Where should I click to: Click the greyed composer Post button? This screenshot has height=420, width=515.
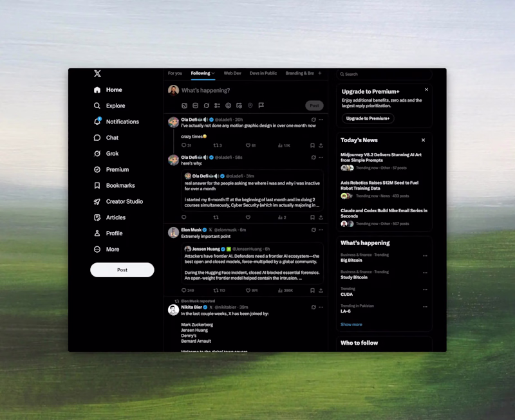(314, 105)
